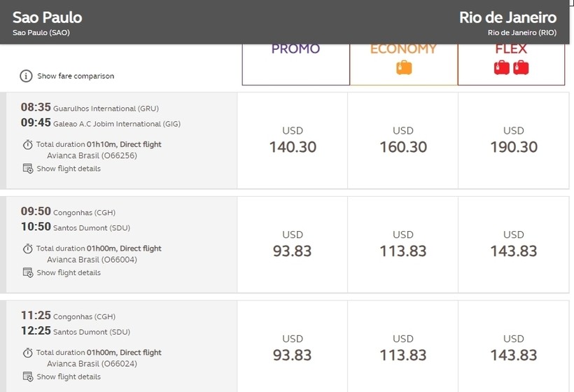Select the PROMO fare column header

pos(296,64)
